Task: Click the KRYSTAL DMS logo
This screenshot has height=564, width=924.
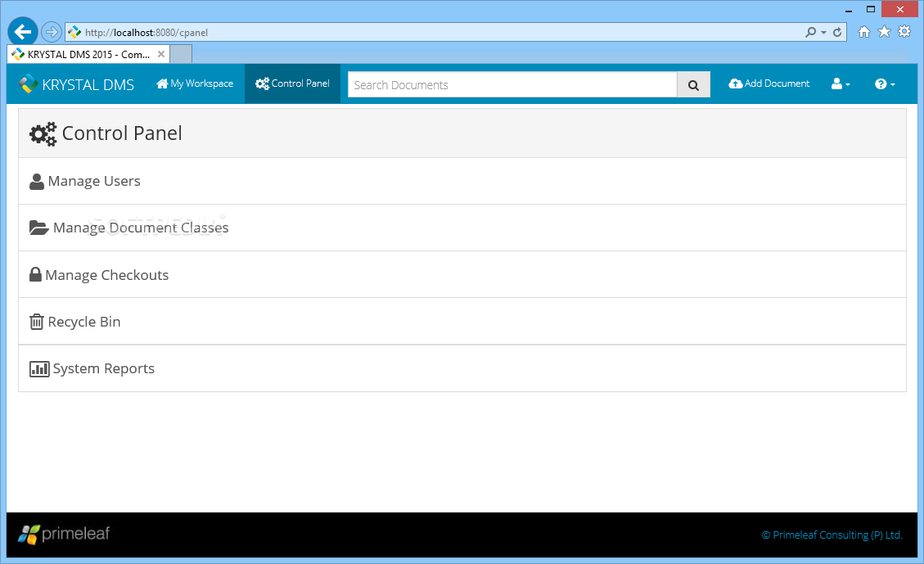Action: point(77,84)
